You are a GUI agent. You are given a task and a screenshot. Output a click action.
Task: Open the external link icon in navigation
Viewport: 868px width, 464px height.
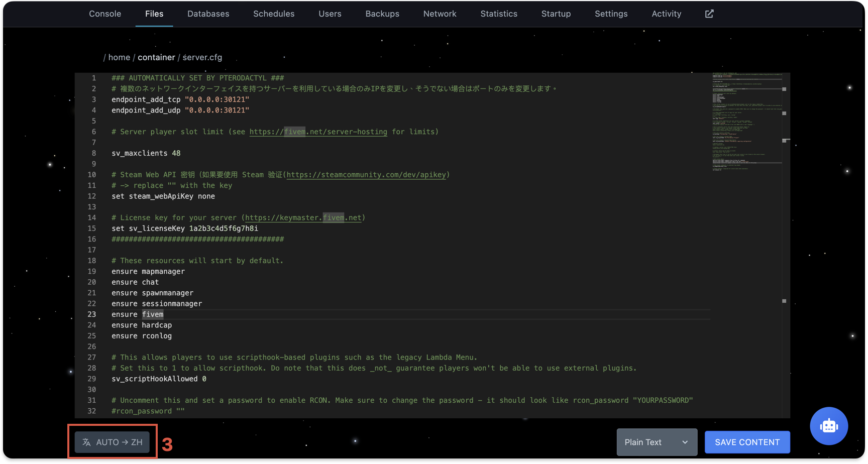point(709,14)
